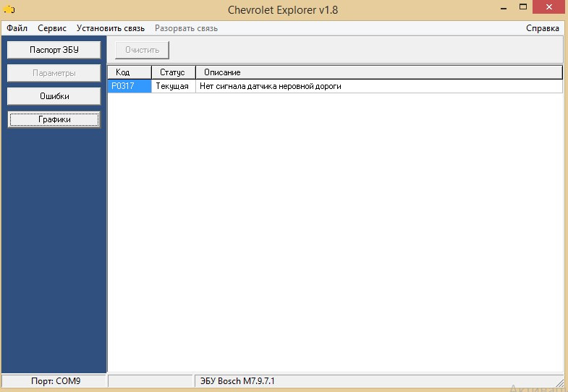Open the Файл menu
Screen dimensions: 568x392
click(x=17, y=28)
